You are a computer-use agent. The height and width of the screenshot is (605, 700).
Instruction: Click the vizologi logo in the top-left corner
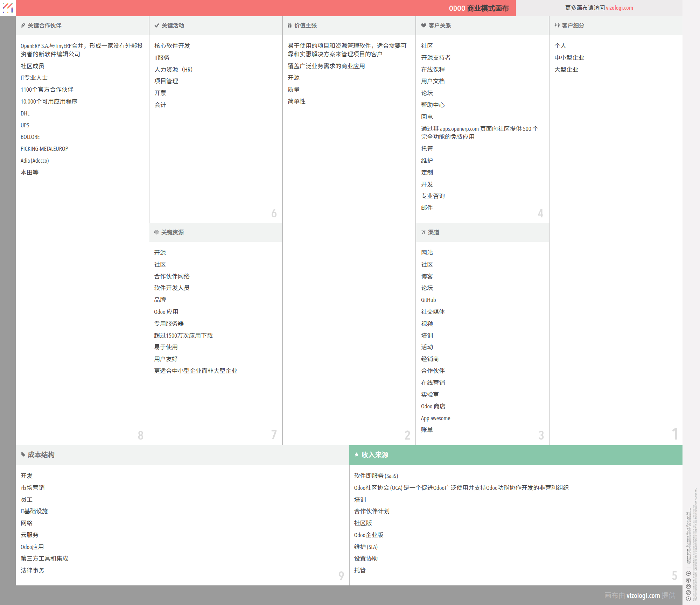pos(7,8)
